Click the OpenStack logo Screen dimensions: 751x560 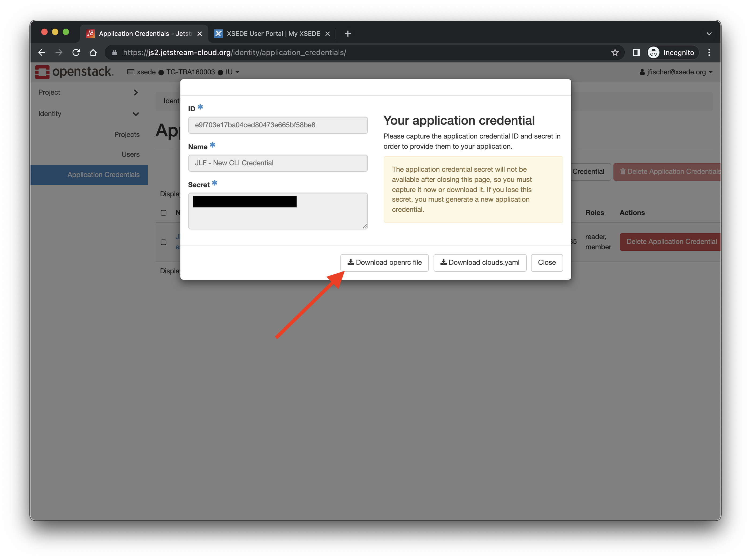tap(75, 72)
